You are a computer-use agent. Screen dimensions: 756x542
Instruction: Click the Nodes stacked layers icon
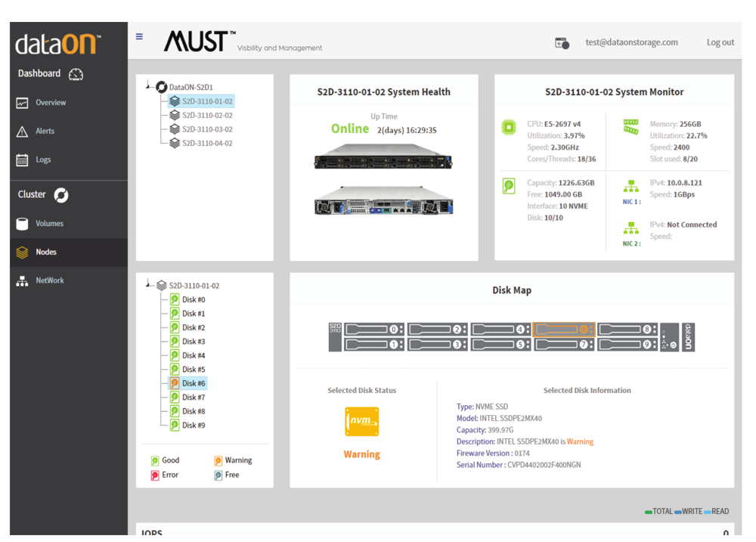(x=22, y=252)
